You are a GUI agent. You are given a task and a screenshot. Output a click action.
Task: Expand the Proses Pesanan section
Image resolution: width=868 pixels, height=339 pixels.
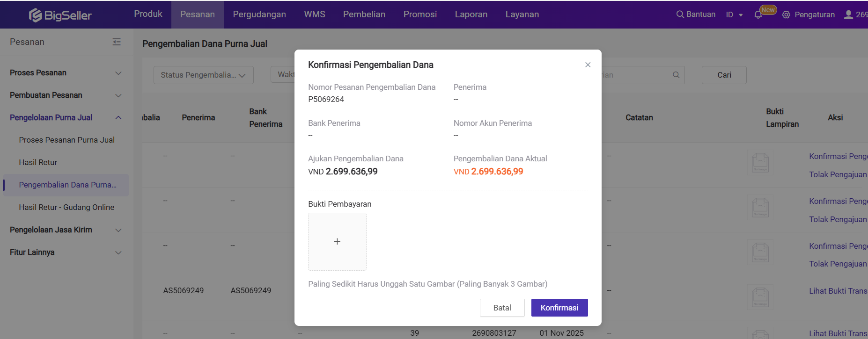[x=118, y=73]
